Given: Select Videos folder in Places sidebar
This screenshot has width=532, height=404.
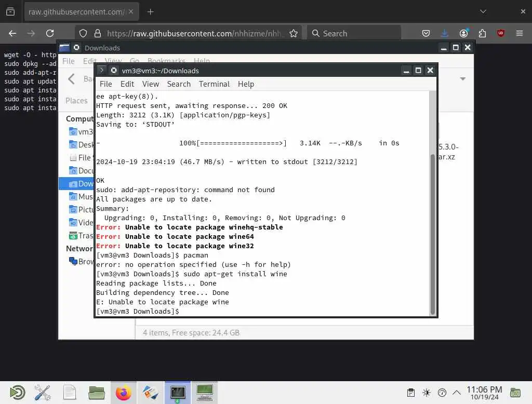Looking at the screenshot, I should click(81, 223).
